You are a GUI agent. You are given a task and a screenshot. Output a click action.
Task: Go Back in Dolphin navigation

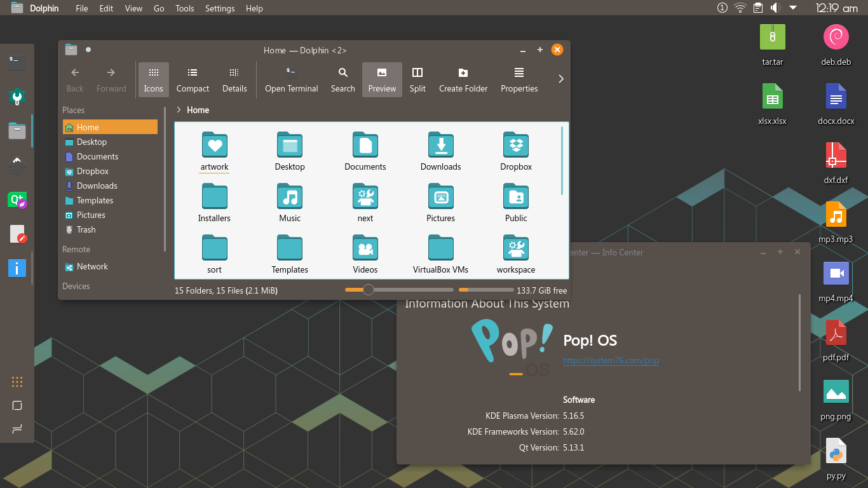pos(75,79)
